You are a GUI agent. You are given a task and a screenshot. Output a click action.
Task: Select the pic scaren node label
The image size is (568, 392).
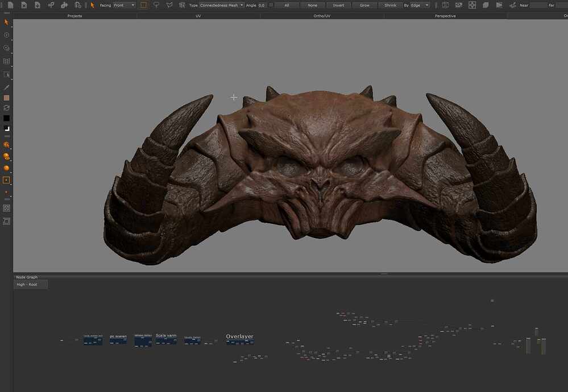118,336
